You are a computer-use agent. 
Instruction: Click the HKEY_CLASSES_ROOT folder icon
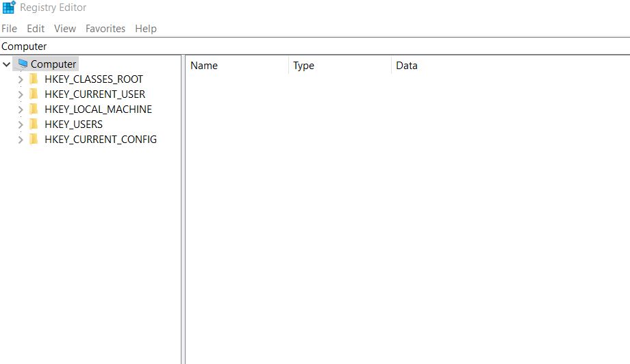[34, 79]
